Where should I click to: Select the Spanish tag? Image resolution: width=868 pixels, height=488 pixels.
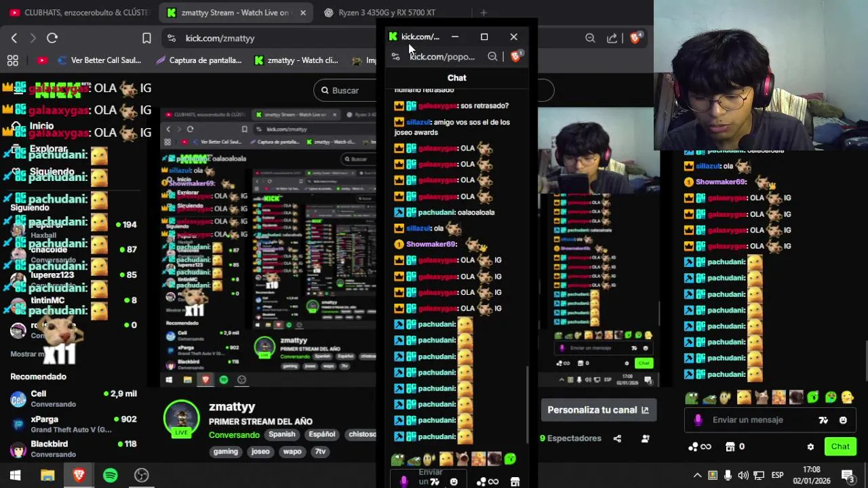(282, 434)
